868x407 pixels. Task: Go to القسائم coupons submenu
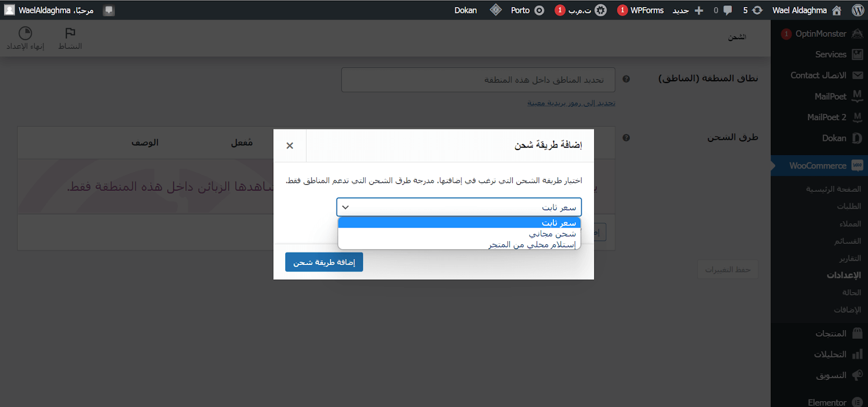coord(847,241)
